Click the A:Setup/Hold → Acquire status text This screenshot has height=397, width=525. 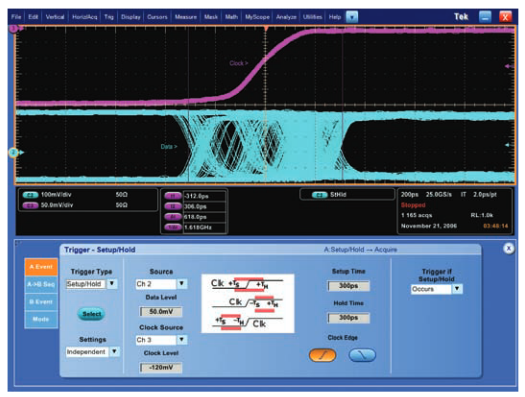tap(360, 249)
